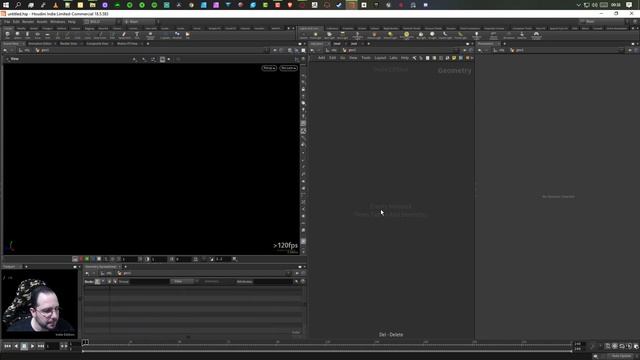Click the timeline frame marker handle
Image resolution: width=640 pixels, height=360 pixels.
click(85, 342)
